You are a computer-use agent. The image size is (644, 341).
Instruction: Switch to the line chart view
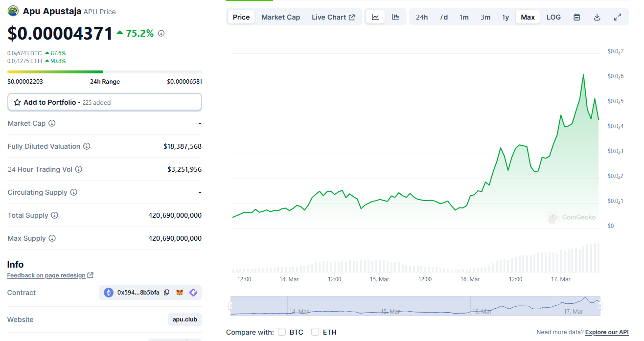click(x=375, y=17)
